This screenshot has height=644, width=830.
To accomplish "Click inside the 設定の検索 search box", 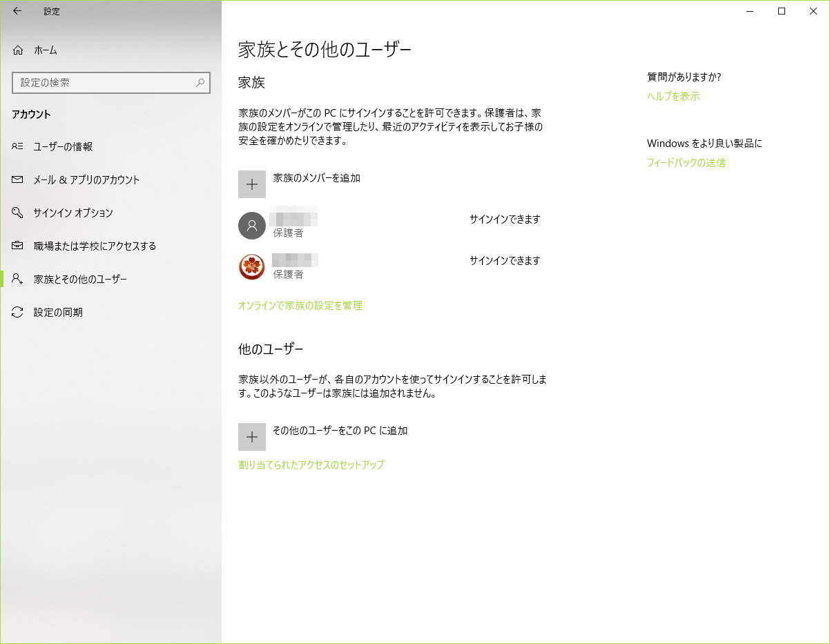I will pos(97,82).
